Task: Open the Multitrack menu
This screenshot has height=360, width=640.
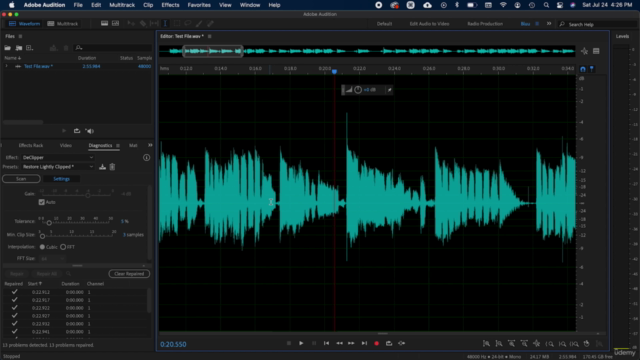Action: pyautogui.click(x=122, y=5)
